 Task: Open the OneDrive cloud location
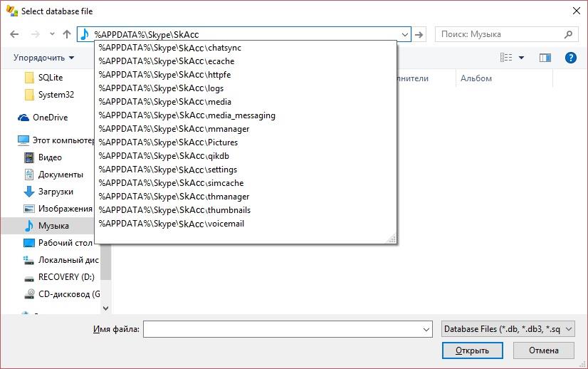click(50, 118)
